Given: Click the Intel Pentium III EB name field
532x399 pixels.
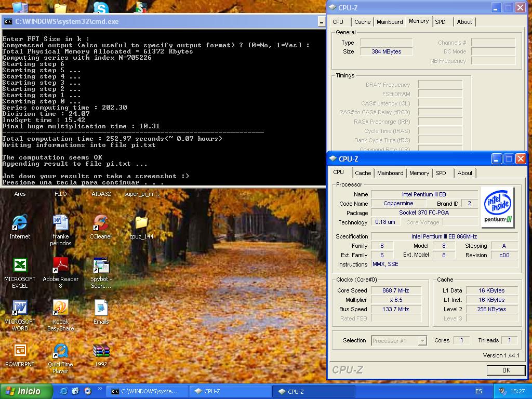Looking at the screenshot, I should [424, 194].
